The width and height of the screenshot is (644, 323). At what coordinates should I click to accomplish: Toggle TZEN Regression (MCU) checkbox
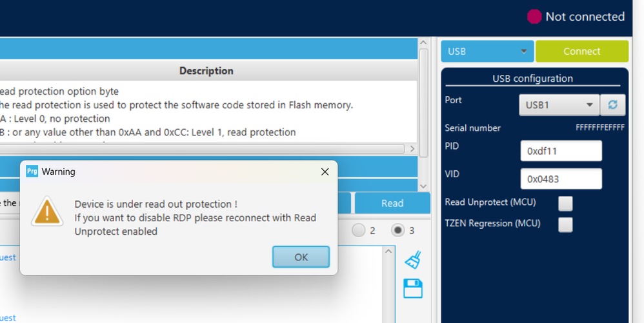[x=565, y=224]
